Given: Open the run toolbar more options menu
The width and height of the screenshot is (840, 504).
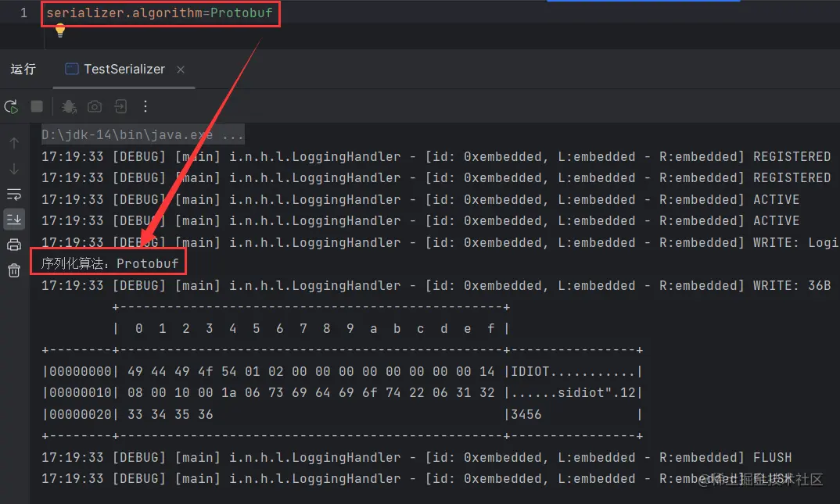Looking at the screenshot, I should point(145,106).
